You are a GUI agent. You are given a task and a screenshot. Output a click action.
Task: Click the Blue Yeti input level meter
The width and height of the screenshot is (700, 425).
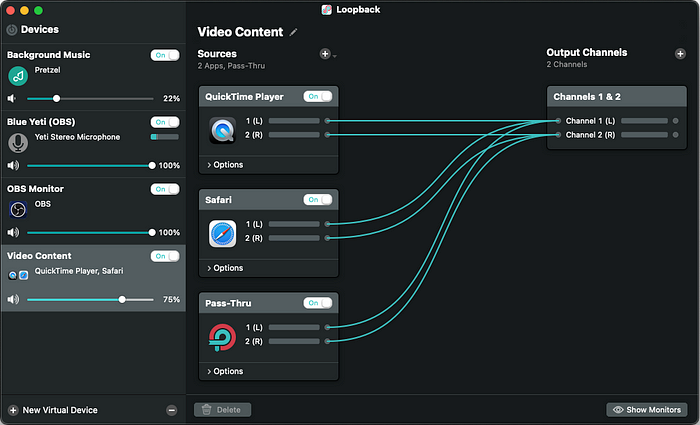(165, 137)
